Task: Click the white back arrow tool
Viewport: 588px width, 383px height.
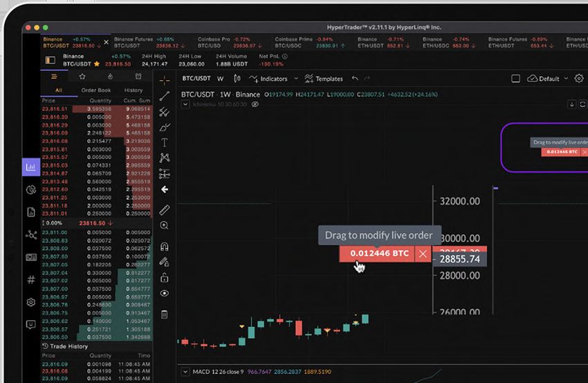Action: click(x=164, y=189)
